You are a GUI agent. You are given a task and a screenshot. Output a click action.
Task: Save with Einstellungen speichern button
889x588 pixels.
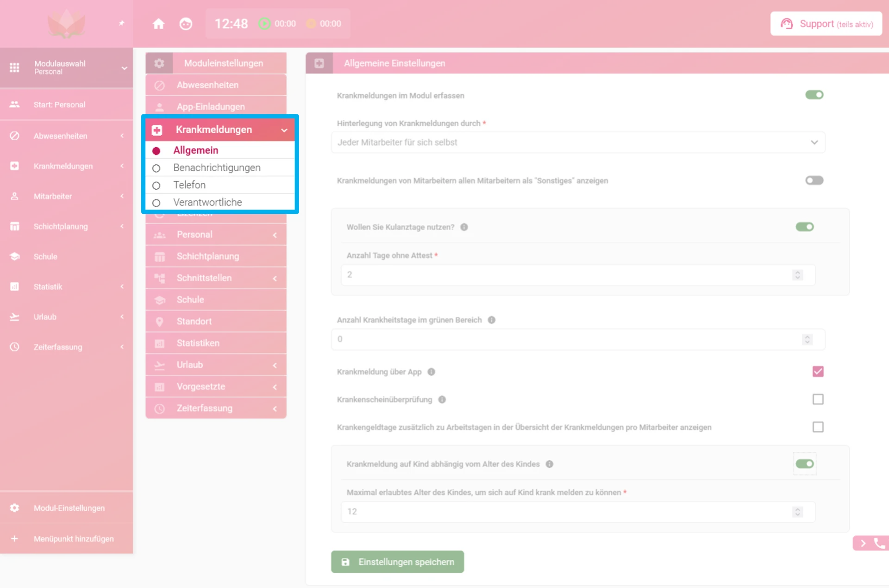(397, 562)
